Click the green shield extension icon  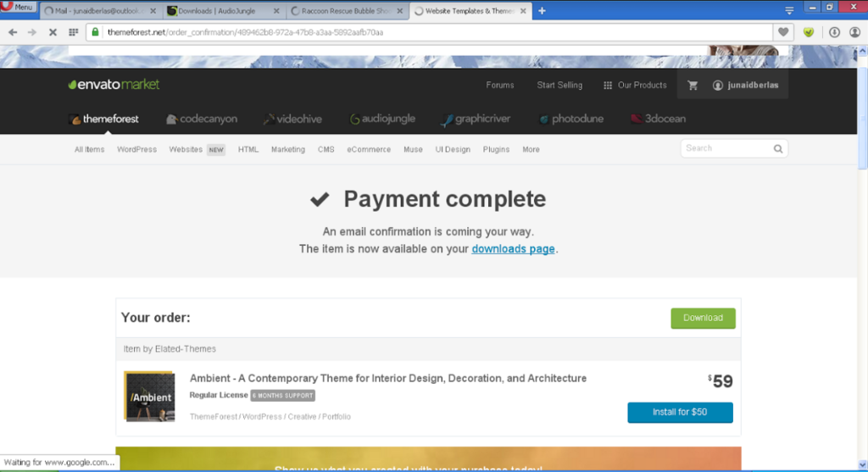[809, 32]
